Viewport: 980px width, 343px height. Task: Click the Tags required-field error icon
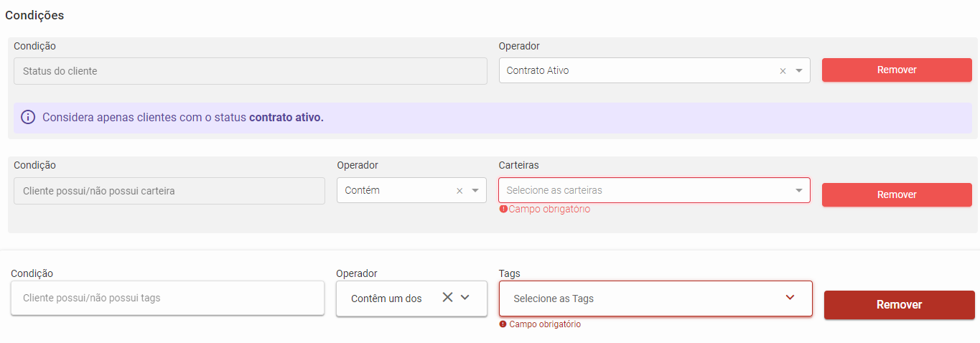tap(503, 324)
